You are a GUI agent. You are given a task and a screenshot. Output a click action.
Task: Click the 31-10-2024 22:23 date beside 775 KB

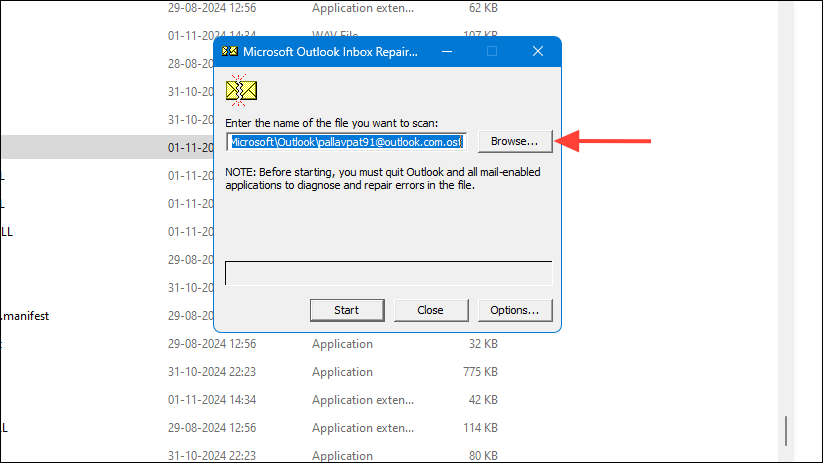coord(212,372)
